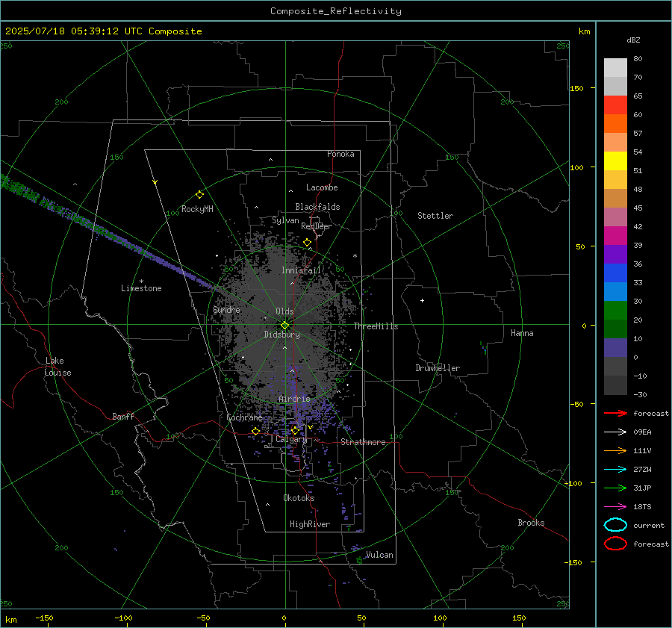Viewport: 672px width, 628px height.
Task: Click the Lacombe town label
Action: [322, 187]
